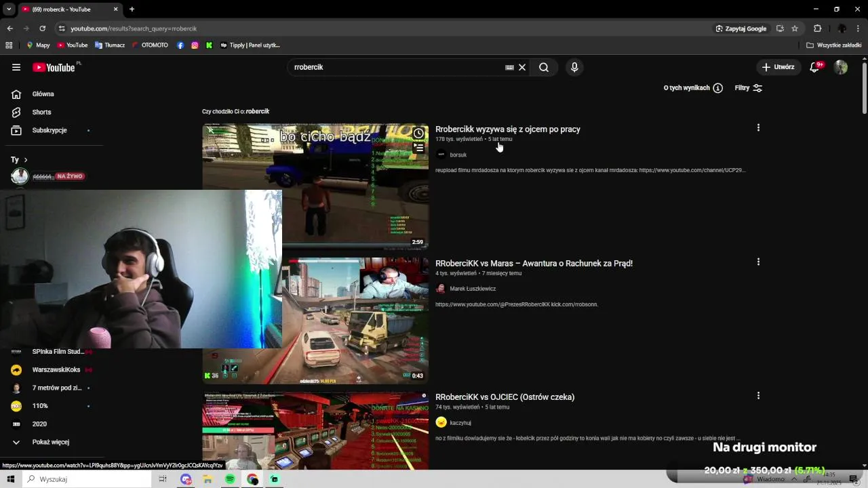The height and width of the screenshot is (488, 868).
Task: Open more options for RRoberciKK vs OJCIEC video
Action: 758,395
